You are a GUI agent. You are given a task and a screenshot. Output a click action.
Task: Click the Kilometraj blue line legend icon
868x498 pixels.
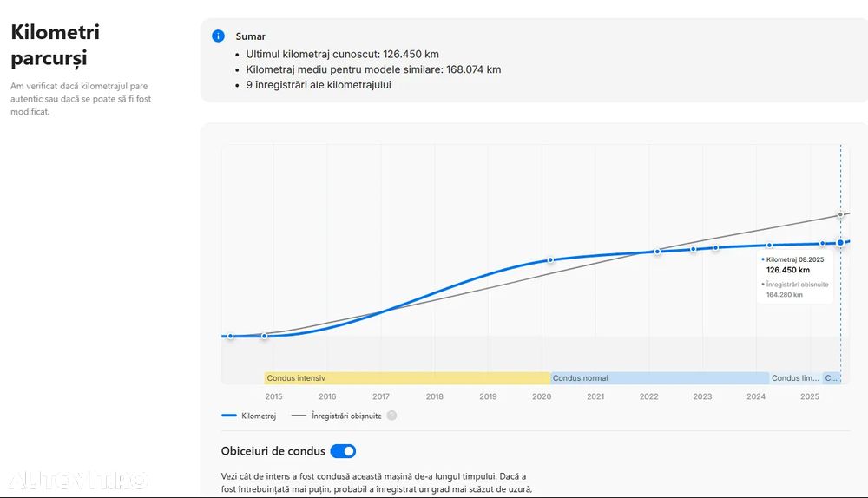229,416
